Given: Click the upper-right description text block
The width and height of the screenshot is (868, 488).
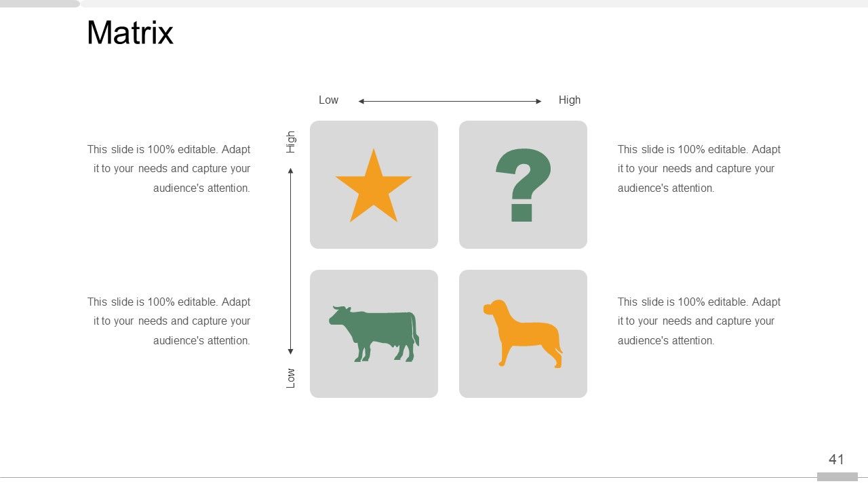Looking at the screenshot, I should [699, 169].
